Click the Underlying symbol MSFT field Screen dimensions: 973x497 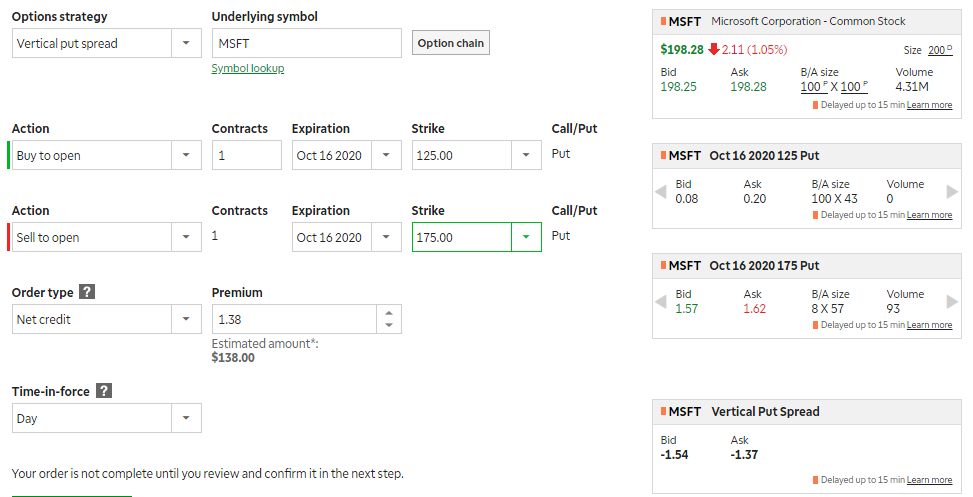pos(307,43)
